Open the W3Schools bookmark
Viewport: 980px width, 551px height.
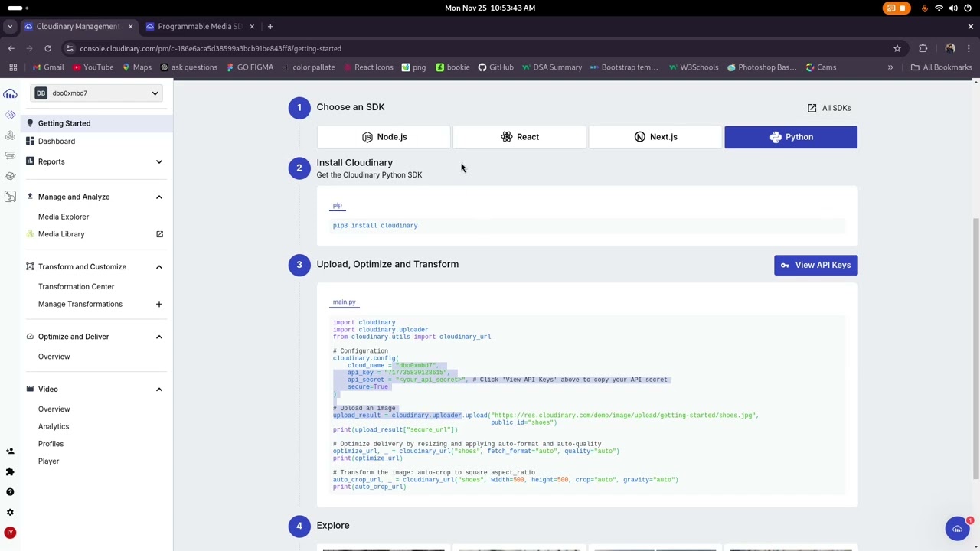tap(693, 67)
